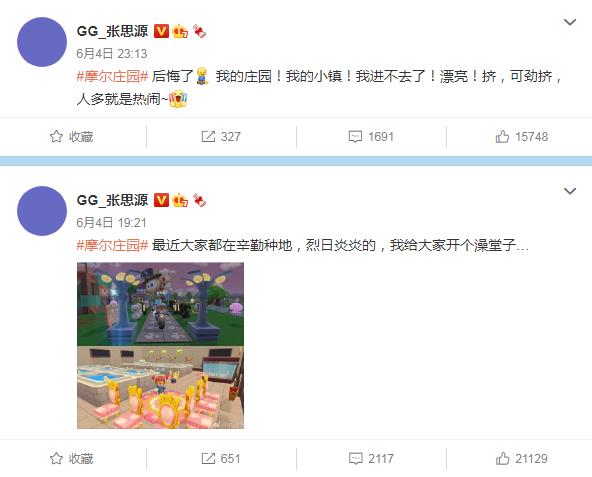Click the crown membership badge on second post
The image size is (592, 477).
pyautogui.click(x=180, y=200)
